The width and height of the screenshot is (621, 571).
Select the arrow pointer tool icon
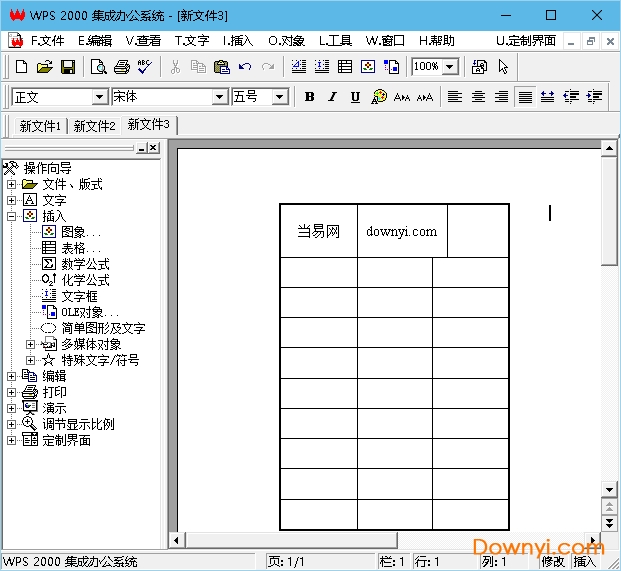pyautogui.click(x=503, y=67)
